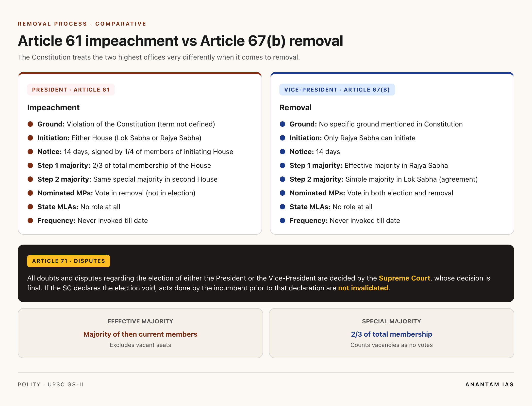Click the 'Article 71 · Disputes' yellow badge
This screenshot has height=406, width=532.
click(x=69, y=261)
